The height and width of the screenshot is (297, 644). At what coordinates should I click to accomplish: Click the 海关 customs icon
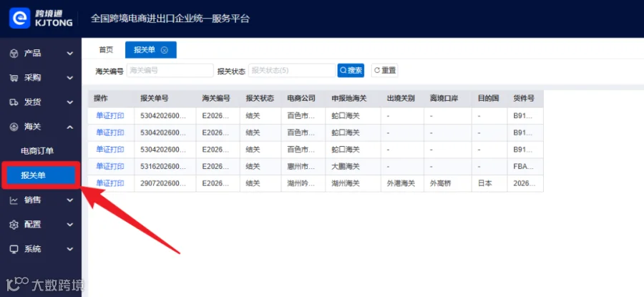14,127
